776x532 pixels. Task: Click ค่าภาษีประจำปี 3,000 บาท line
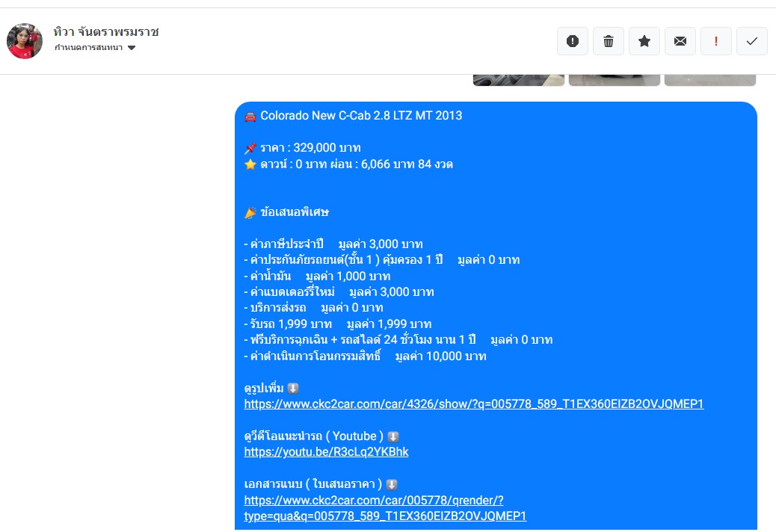pyautogui.click(x=333, y=244)
